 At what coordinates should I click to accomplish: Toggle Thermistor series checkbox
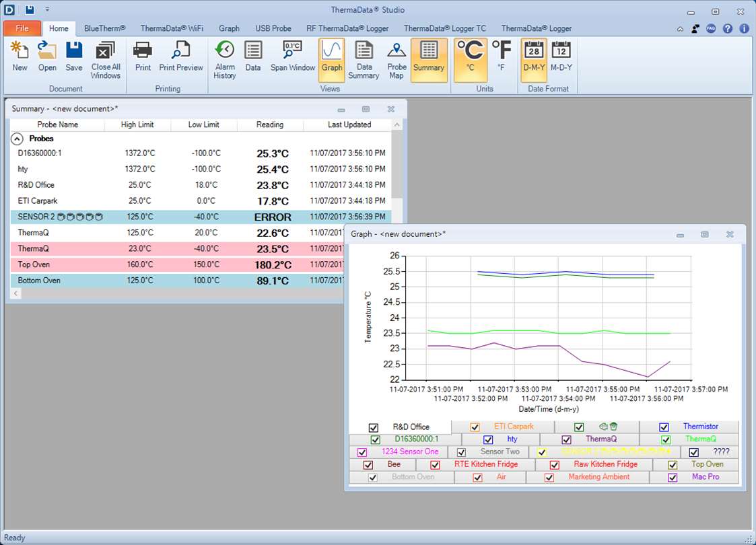(x=664, y=427)
